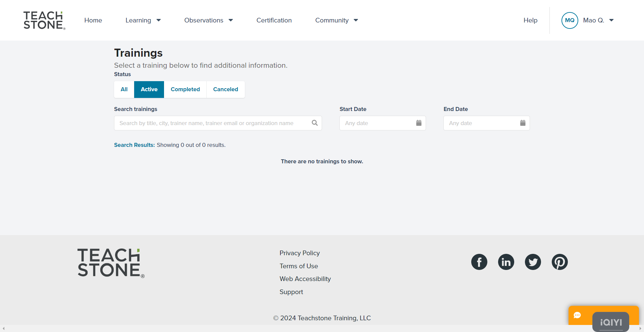Open the End Date calendar icon

coord(523,123)
